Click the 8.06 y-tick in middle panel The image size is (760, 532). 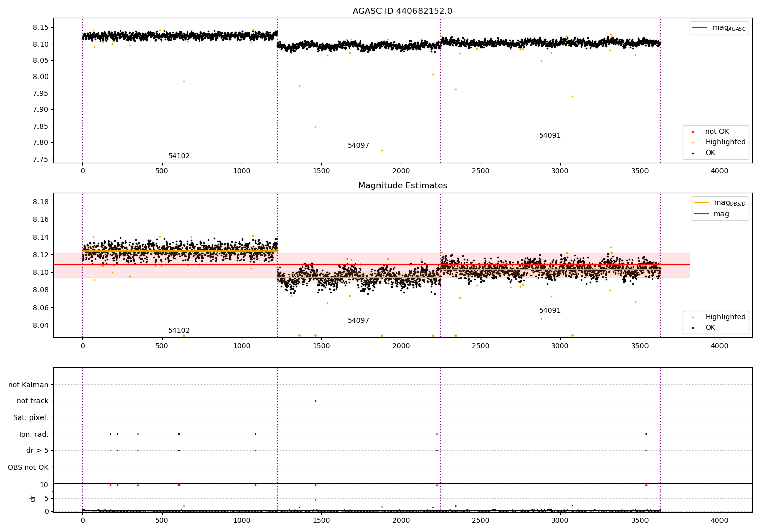point(41,308)
